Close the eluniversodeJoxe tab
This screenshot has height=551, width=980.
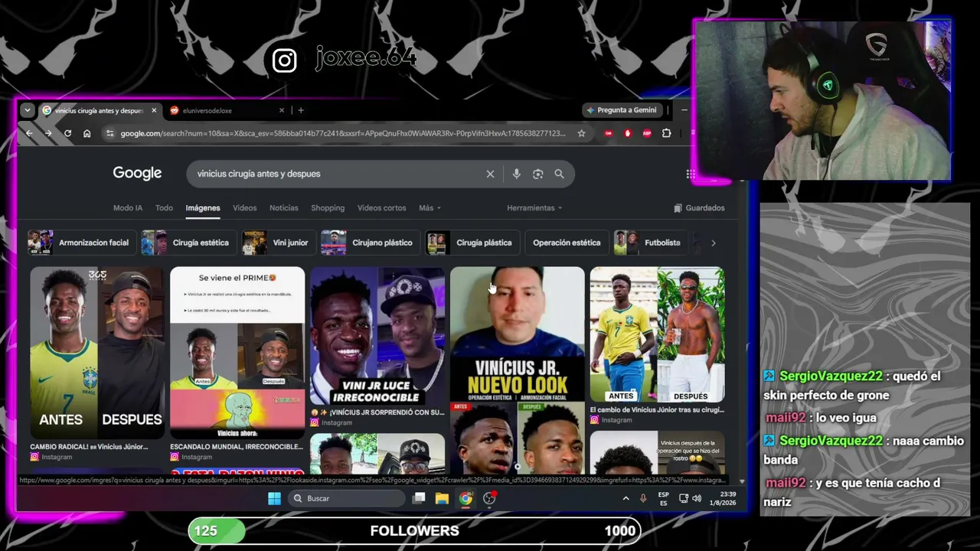pos(282,110)
